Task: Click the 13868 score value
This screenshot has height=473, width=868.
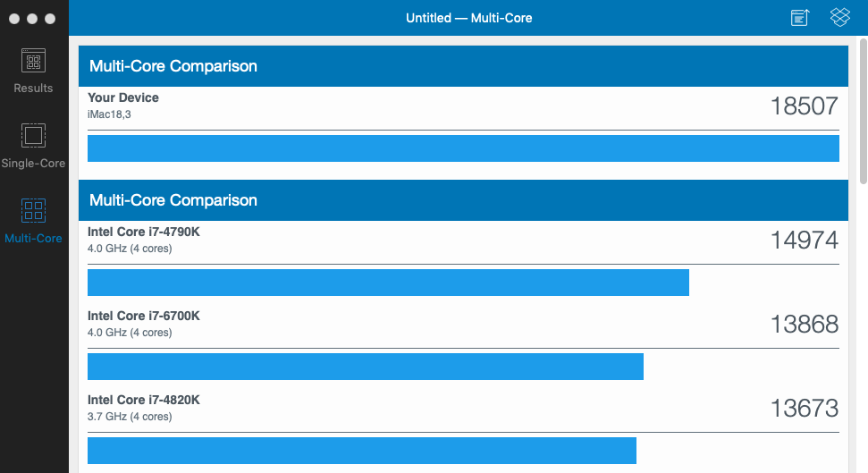Action: pos(805,325)
